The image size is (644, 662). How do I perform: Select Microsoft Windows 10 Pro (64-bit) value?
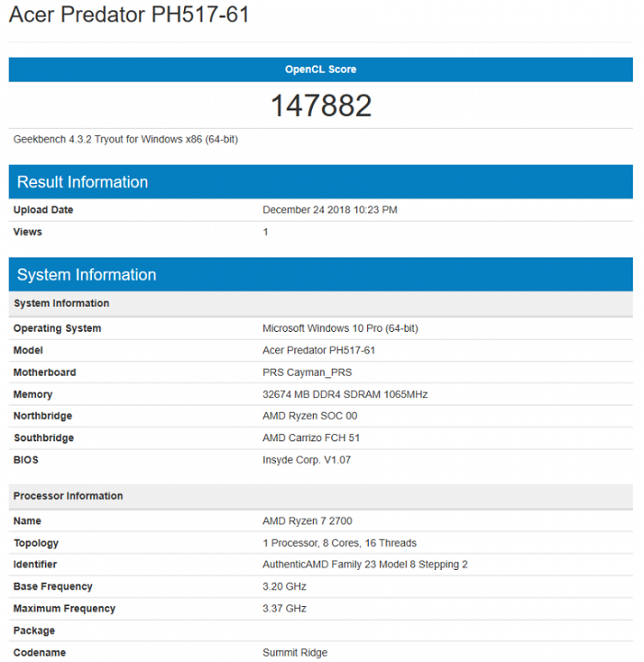point(340,328)
